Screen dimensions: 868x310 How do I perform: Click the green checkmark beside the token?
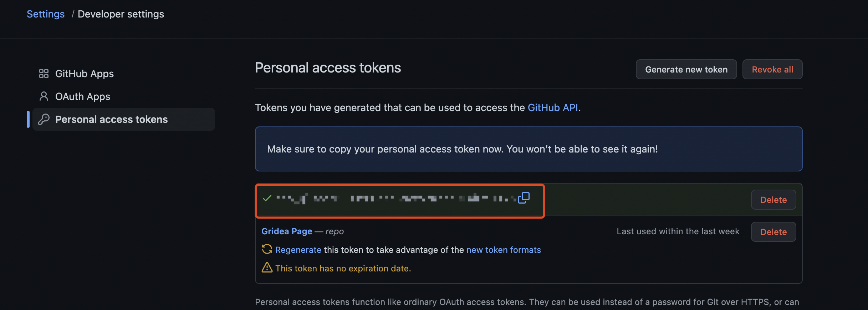(x=267, y=198)
